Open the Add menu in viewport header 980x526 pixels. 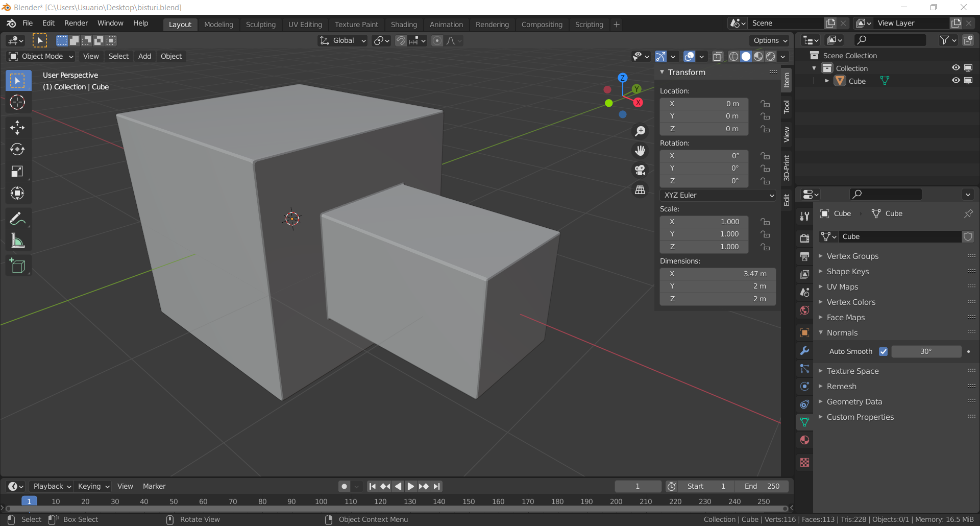[x=144, y=56]
